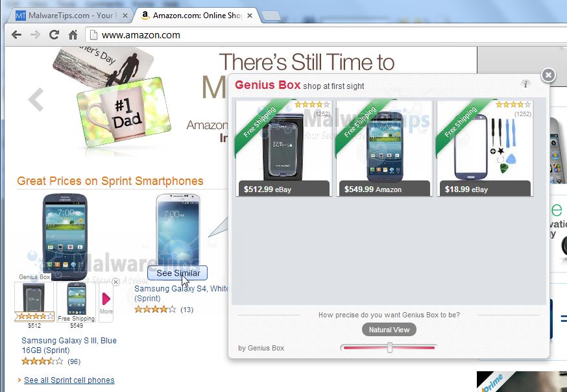Reload the page with the refresh icon
The height and width of the screenshot is (392, 567).
(54, 34)
